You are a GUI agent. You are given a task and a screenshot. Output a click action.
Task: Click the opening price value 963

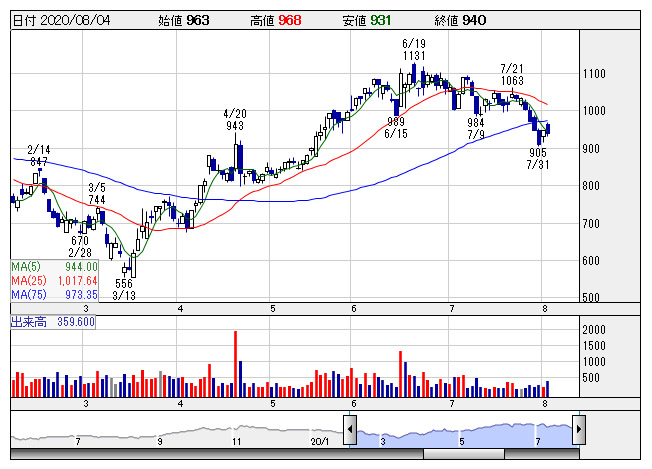point(198,20)
